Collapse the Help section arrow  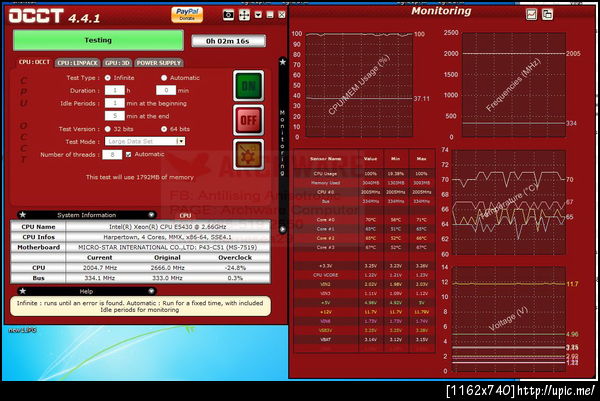[151, 291]
